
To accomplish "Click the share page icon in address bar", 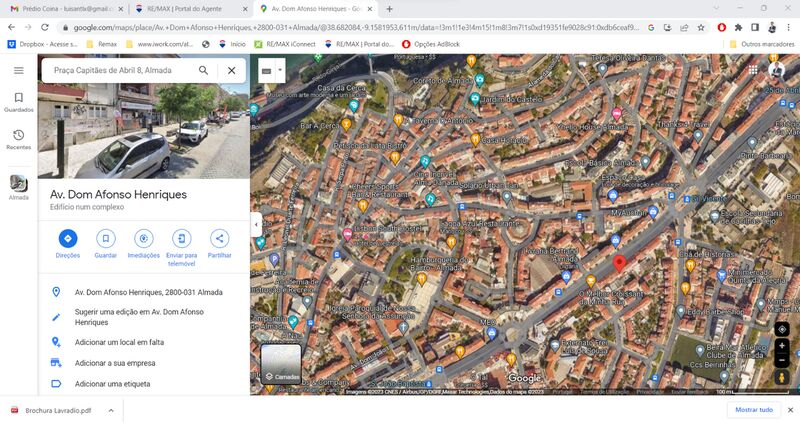I will [684, 28].
